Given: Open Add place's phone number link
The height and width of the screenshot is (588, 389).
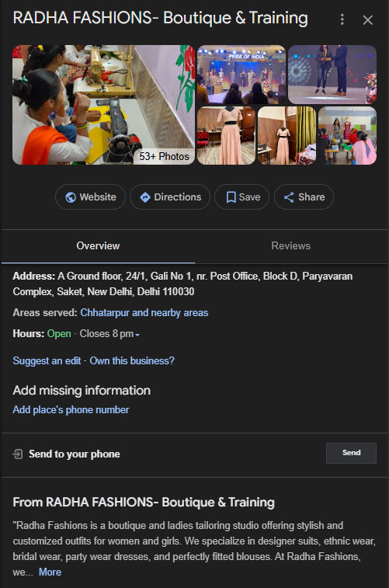Looking at the screenshot, I should click(71, 410).
